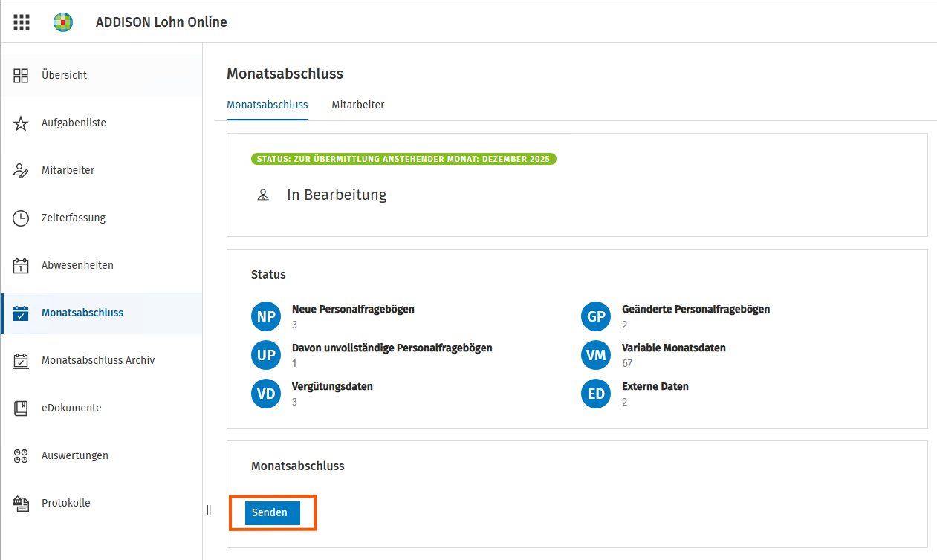Go to Auswertungen in the sidebar
This screenshot has height=560, width=937.
pyautogui.click(x=101, y=455)
